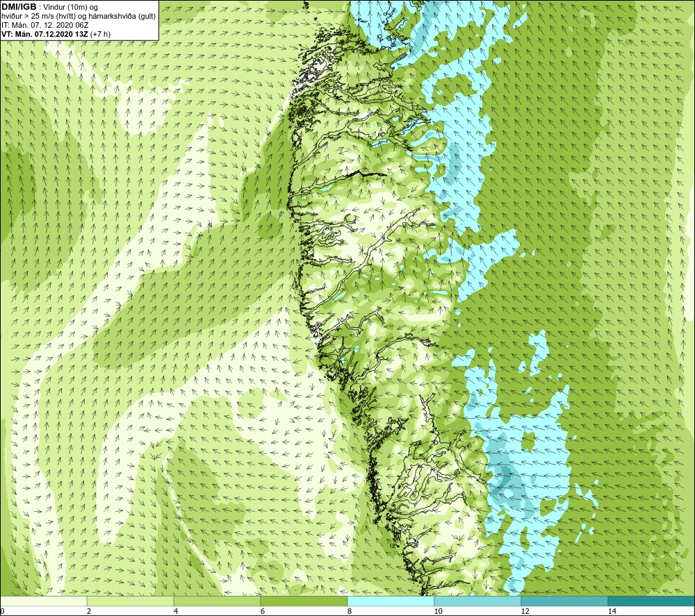Select the palest 0–2 legend swatch
This screenshot has height=616, width=695.
[x=43, y=601]
